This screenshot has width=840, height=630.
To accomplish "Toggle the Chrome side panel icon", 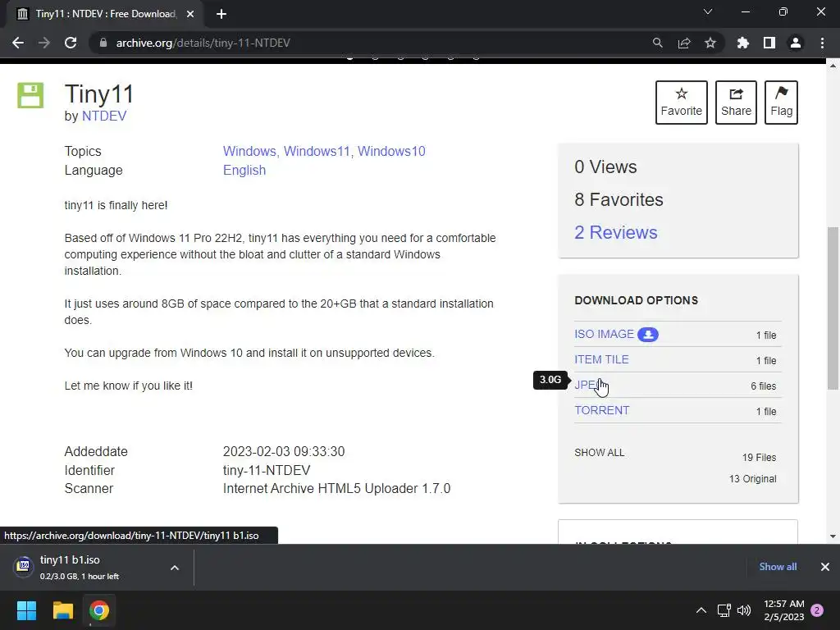I will click(769, 43).
